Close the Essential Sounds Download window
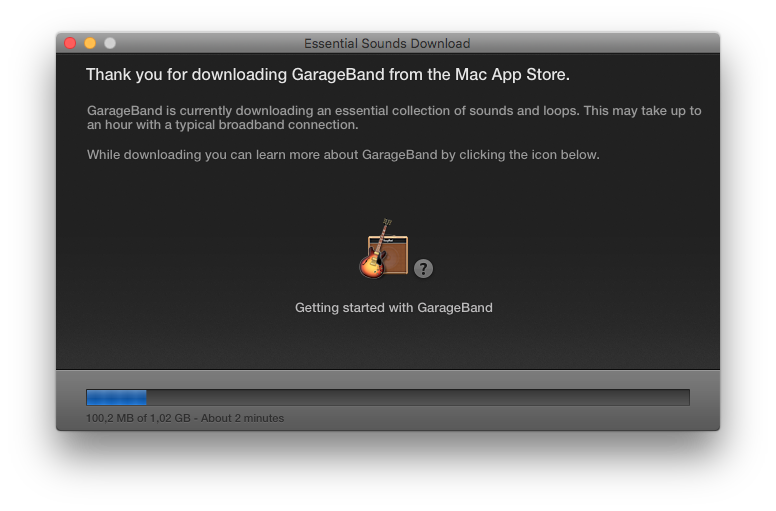This screenshot has height=511, width=776. click(x=70, y=44)
